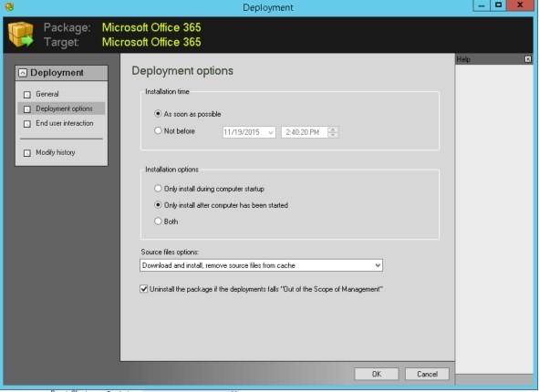The height and width of the screenshot is (392, 539).
Task: Open the End user interaction page
Action: click(x=65, y=123)
